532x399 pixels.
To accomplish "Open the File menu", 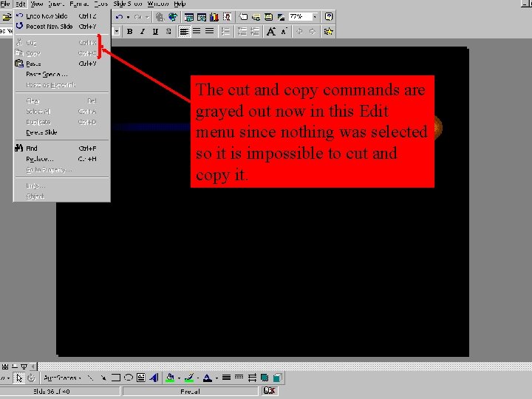I will (5, 4).
